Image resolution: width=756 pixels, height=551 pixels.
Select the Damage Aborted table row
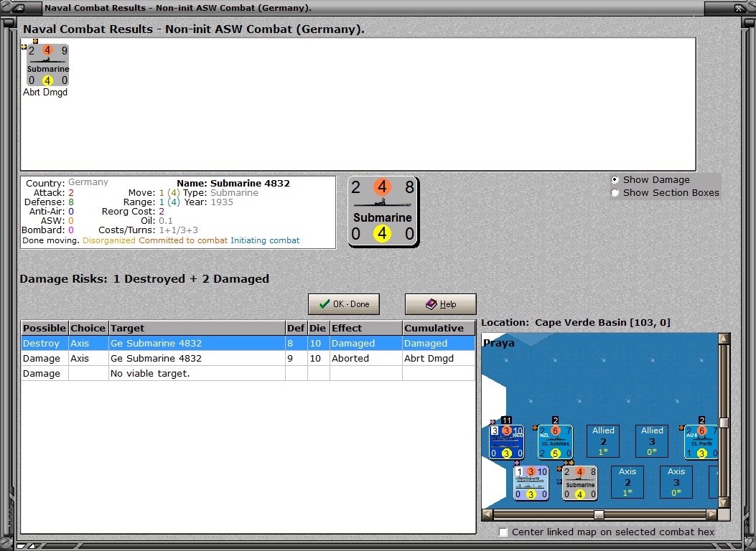click(x=248, y=358)
